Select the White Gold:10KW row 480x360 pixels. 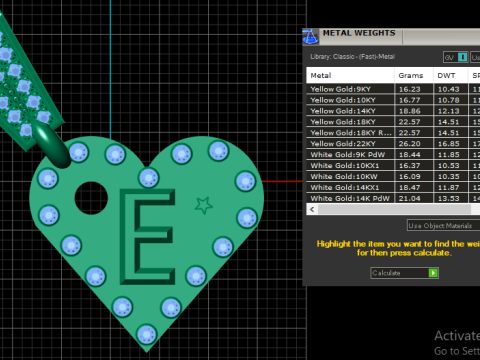point(393,177)
